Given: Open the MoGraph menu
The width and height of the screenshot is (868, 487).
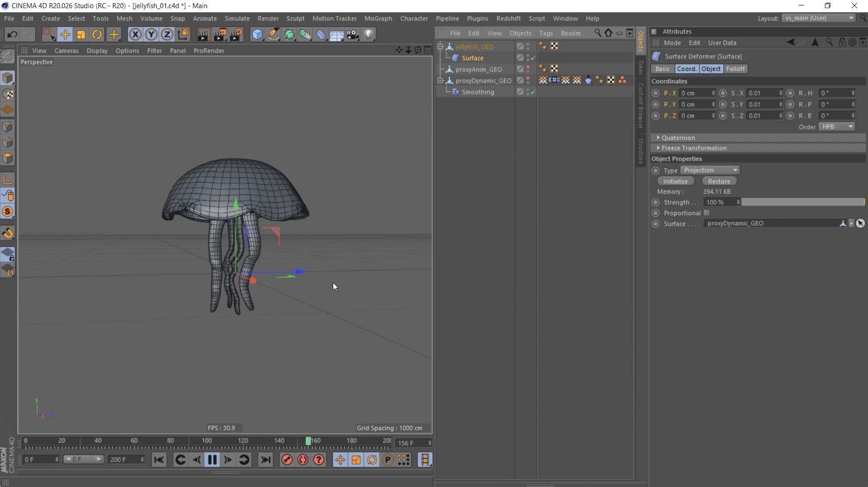Looking at the screenshot, I should 379,18.
